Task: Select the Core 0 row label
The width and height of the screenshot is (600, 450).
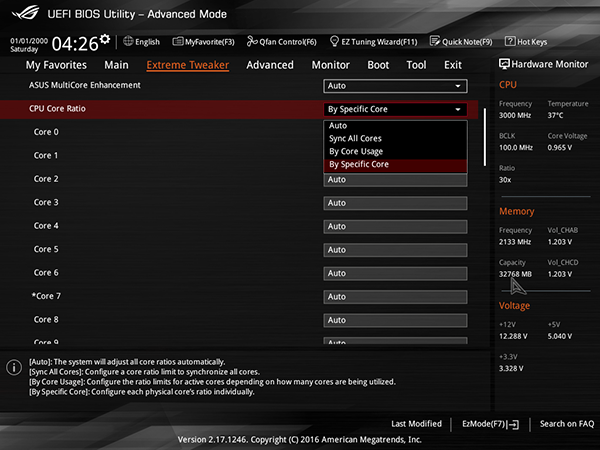Action: point(46,132)
